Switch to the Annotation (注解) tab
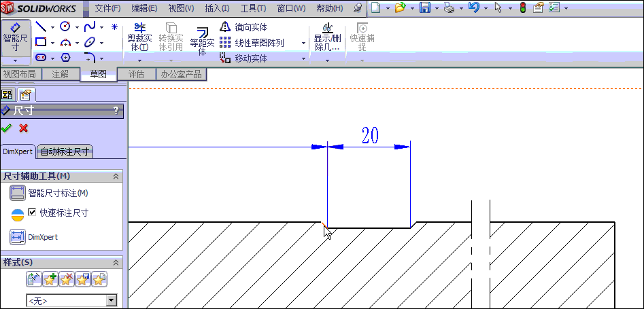644x309 pixels. (60, 74)
